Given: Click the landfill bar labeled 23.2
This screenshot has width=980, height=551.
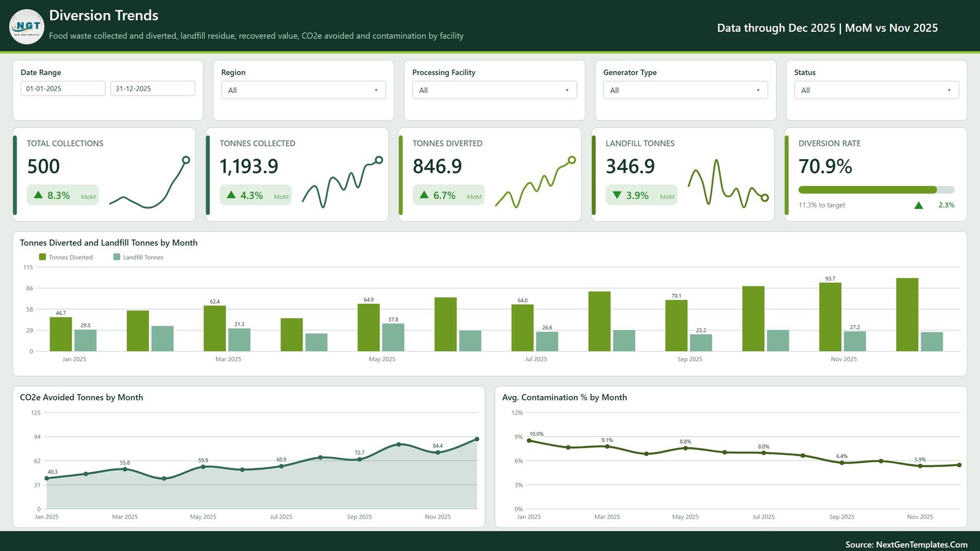Looking at the screenshot, I should pyautogui.click(x=701, y=343).
